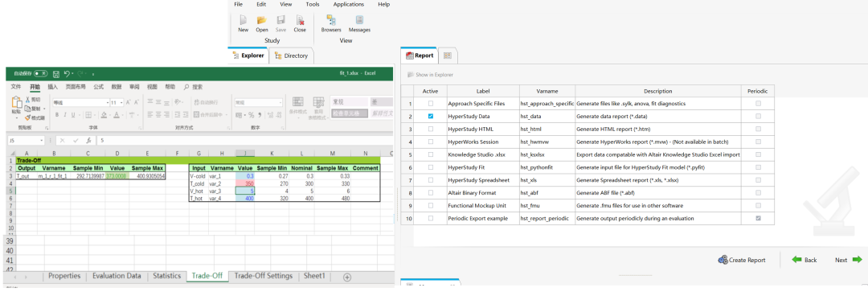Click the format painter brush icon
868x292 pixels.
[27, 117]
